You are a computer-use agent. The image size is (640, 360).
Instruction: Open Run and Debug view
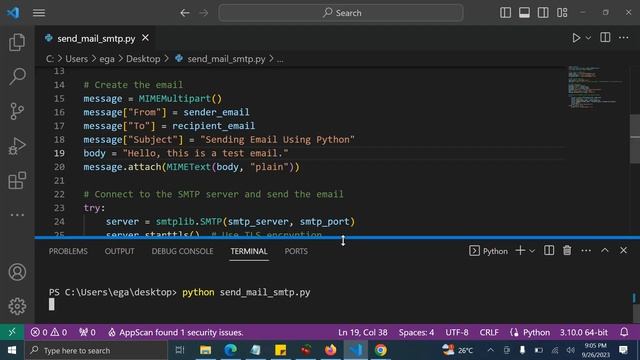pyautogui.click(x=17, y=146)
